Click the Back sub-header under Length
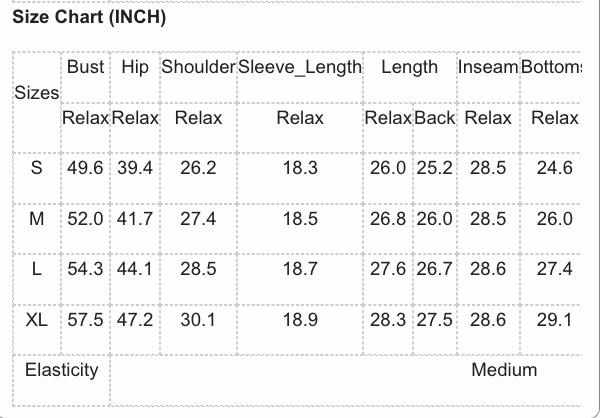Viewport: 604px width, 418px height. 435,118
